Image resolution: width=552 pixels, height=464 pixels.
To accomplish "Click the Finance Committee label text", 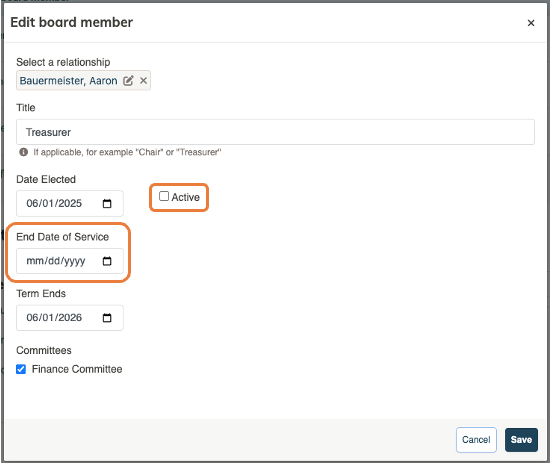I will pos(77,369).
